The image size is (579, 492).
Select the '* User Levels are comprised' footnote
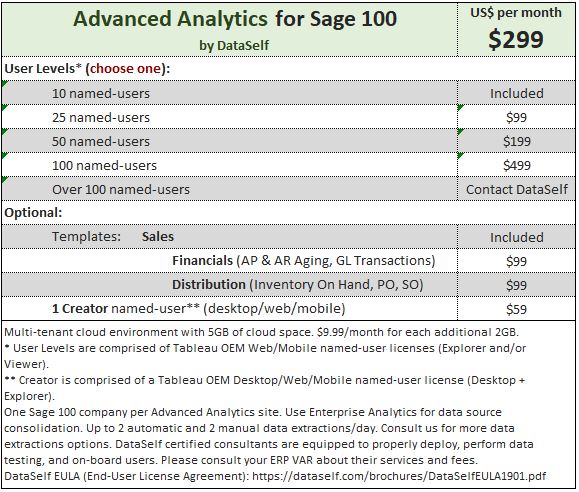pyautogui.click(x=265, y=356)
